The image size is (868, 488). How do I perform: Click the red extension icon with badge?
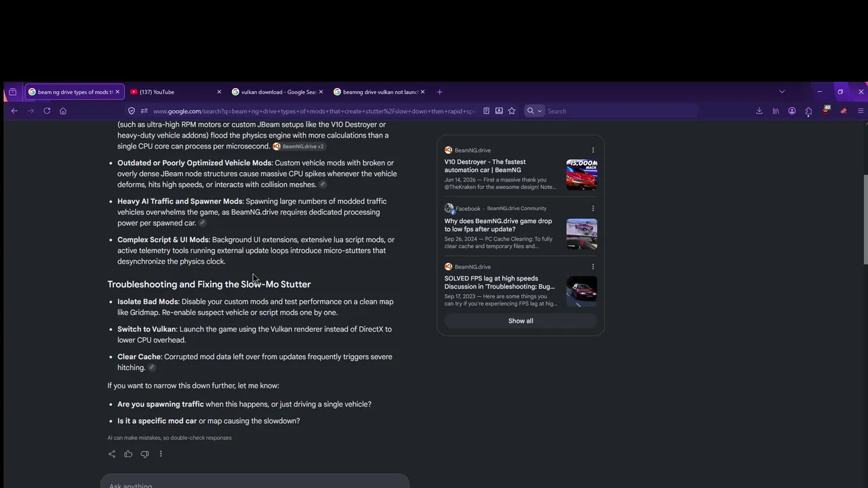click(826, 110)
